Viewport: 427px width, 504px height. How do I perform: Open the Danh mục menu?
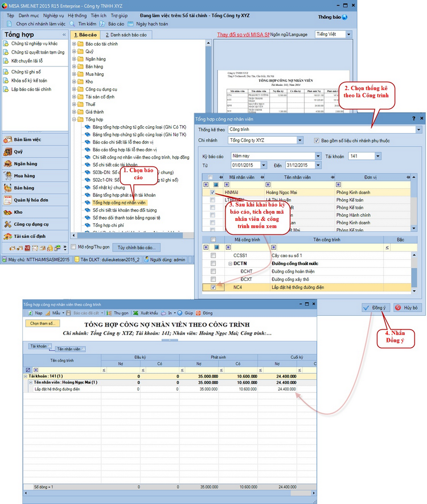(x=28, y=15)
